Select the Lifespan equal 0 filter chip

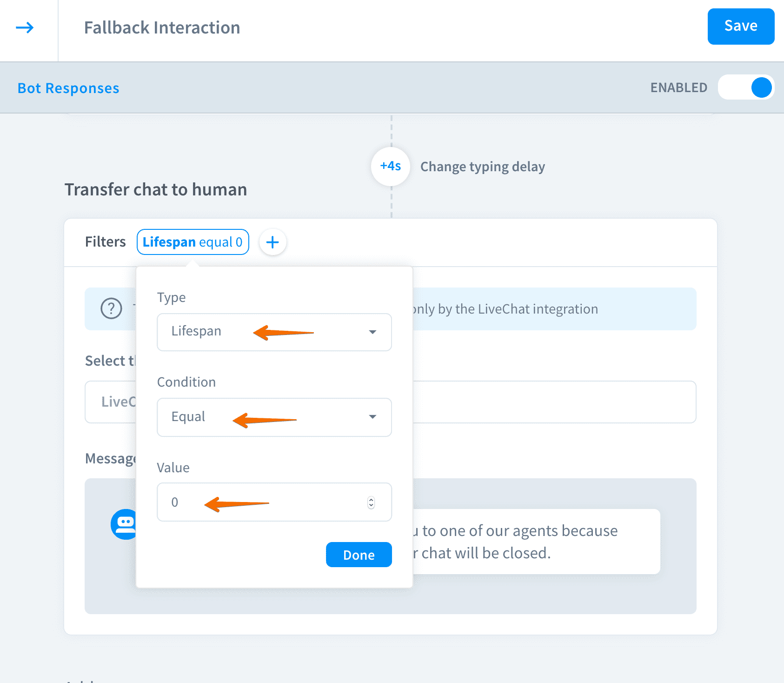pyautogui.click(x=193, y=242)
